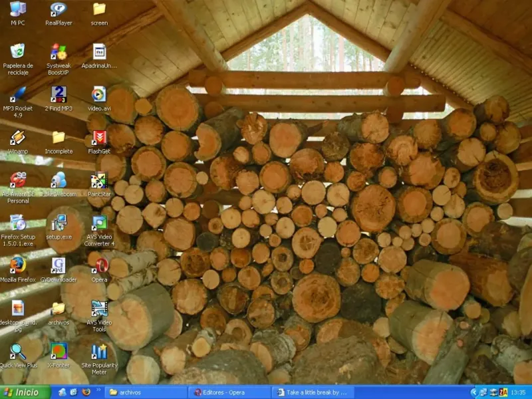The image size is (532, 399).
Task: Open the 2 Find MP3 shortcut
Action: pyautogui.click(x=59, y=98)
